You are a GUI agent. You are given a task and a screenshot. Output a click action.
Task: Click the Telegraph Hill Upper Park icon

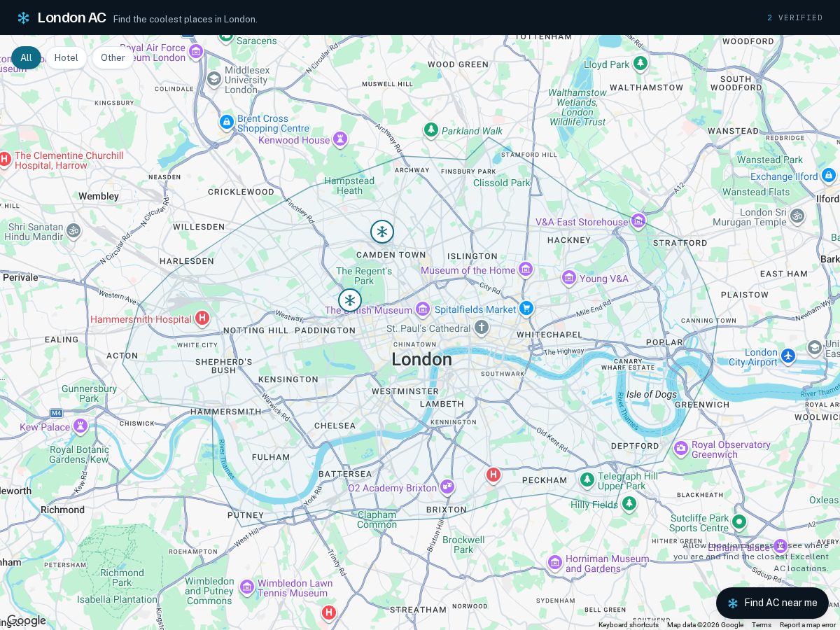[587, 479]
